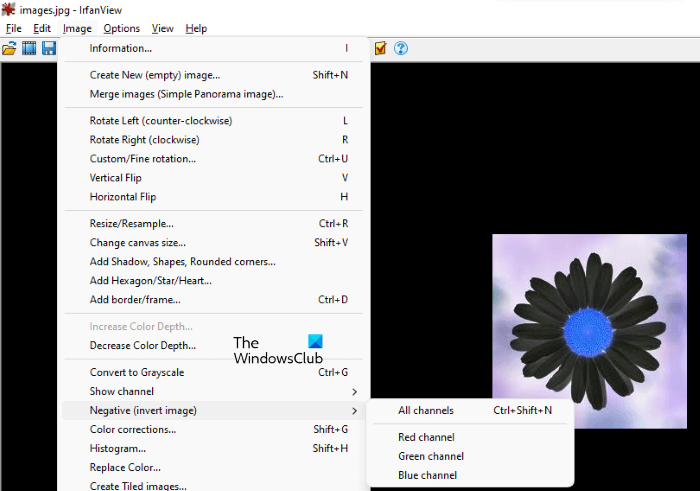Click the Image menu in the menu bar
This screenshot has width=700, height=491.
tap(77, 29)
